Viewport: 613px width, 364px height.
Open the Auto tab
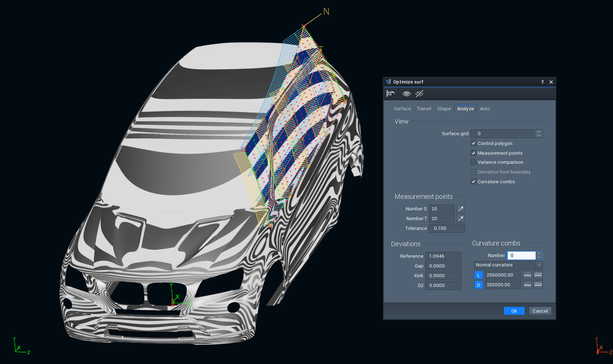[485, 109]
